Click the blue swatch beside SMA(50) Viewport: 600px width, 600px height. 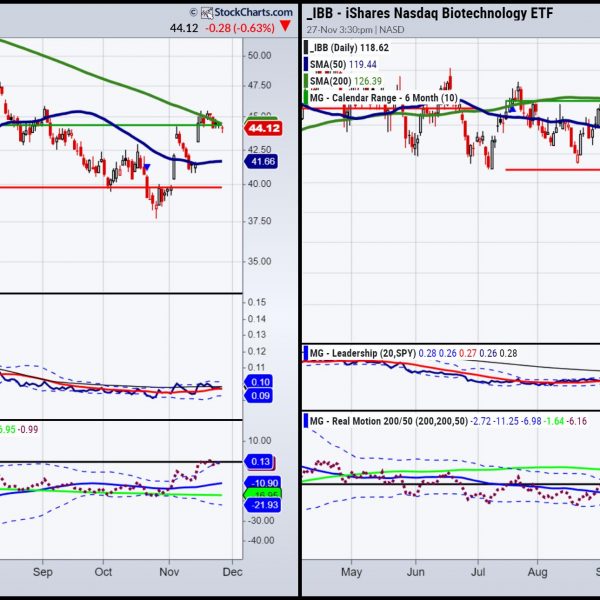click(x=306, y=64)
